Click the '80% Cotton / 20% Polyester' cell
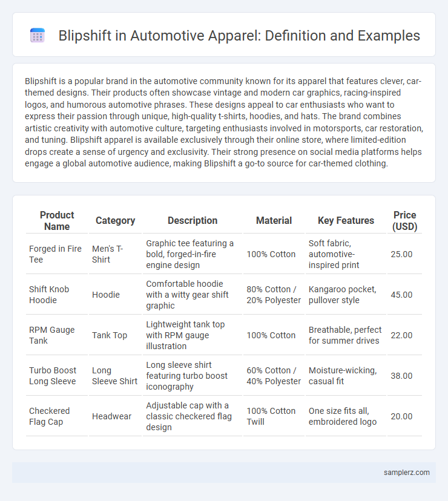This screenshot has height=501, width=448. [274, 295]
